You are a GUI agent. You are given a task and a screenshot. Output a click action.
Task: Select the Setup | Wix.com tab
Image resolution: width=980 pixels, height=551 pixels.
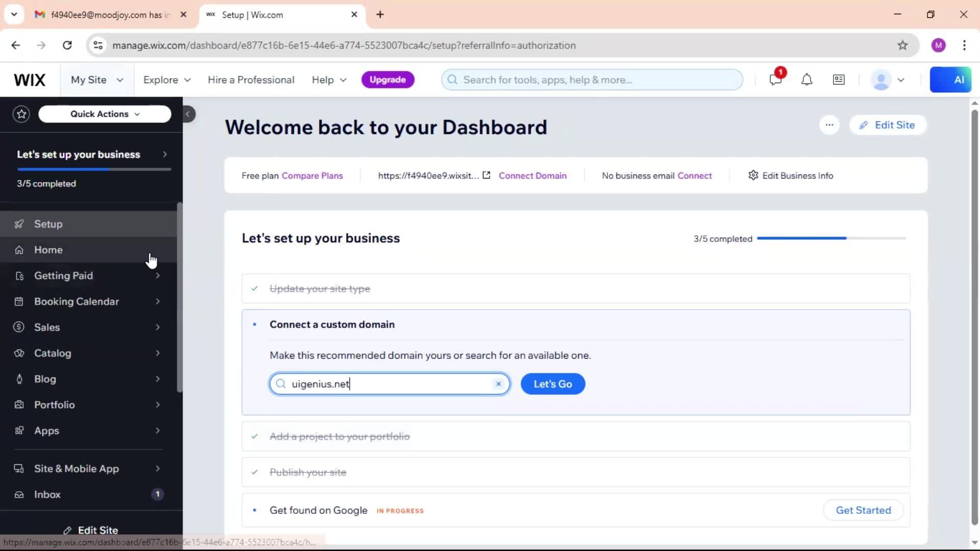tap(283, 15)
